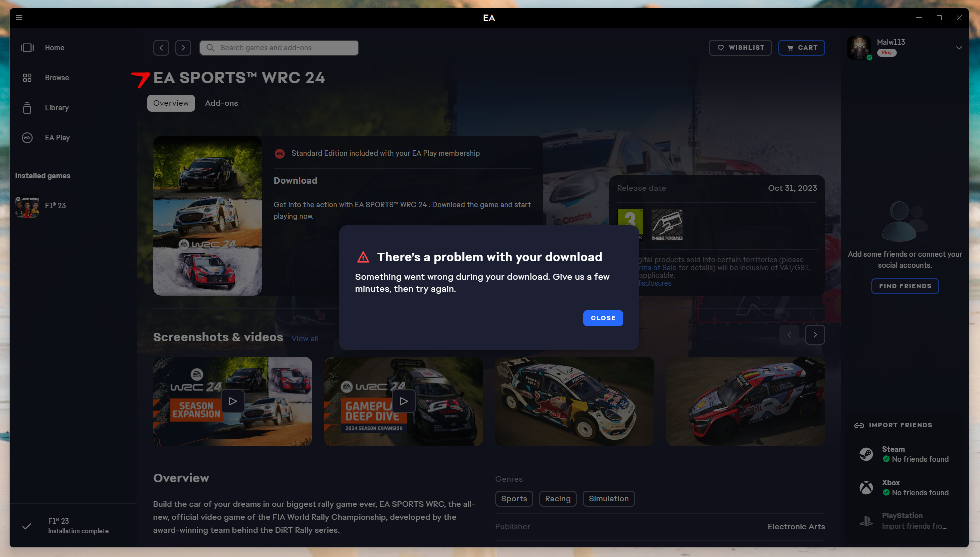980x557 pixels.
Task: Click the WRC 24 cover art image
Action: pos(207,216)
